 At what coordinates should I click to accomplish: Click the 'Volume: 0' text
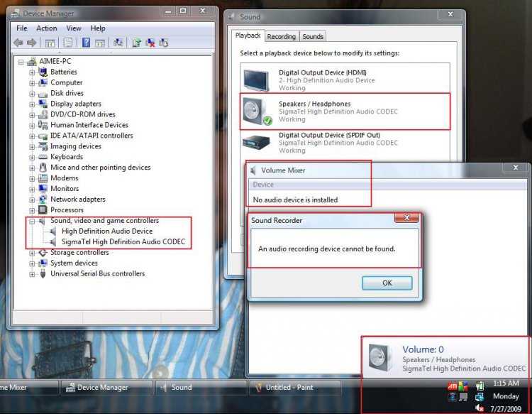423,349
